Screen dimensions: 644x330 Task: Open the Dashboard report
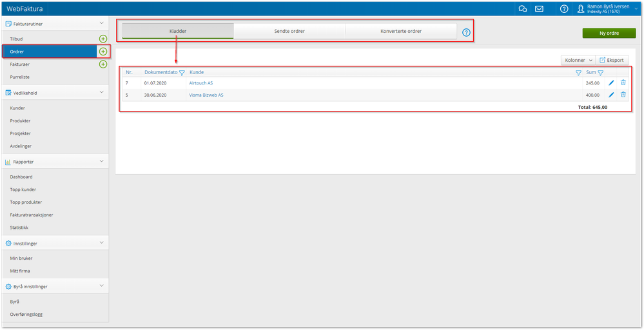tap(21, 177)
